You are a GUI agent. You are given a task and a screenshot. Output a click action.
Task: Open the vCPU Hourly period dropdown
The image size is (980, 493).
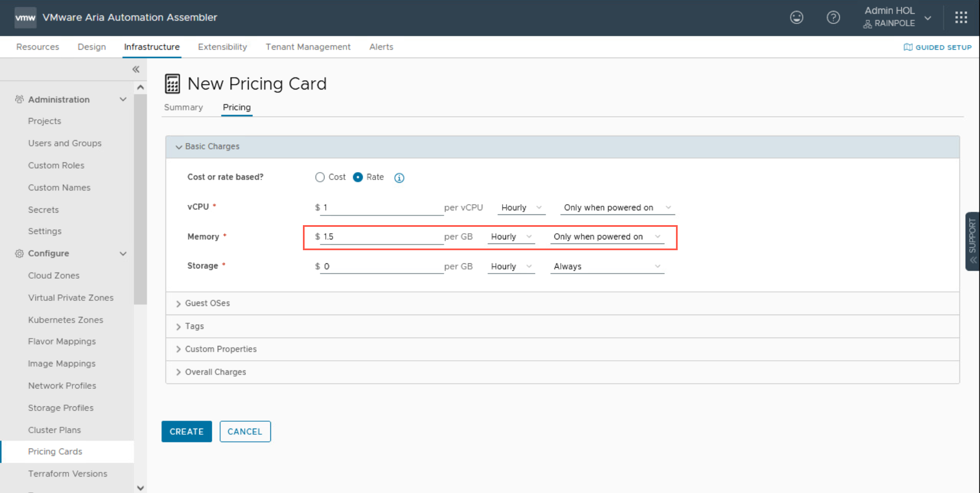(x=521, y=208)
